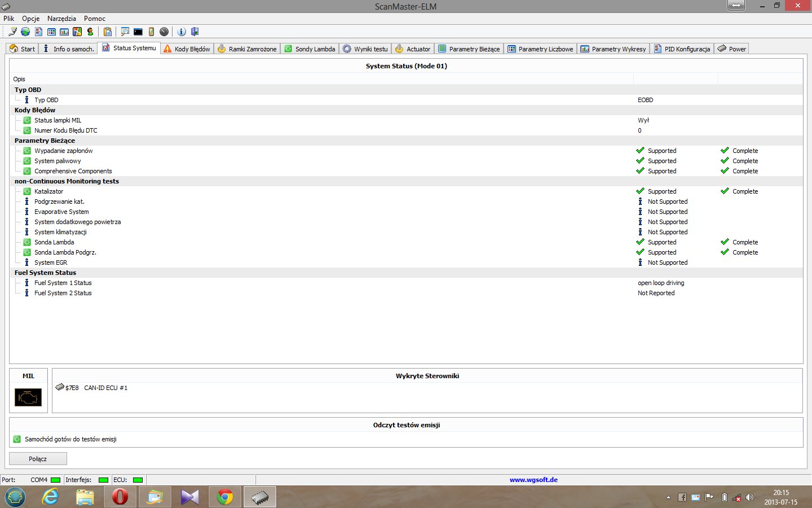
Task: Click the MIL check engine indicator
Action: point(28,397)
